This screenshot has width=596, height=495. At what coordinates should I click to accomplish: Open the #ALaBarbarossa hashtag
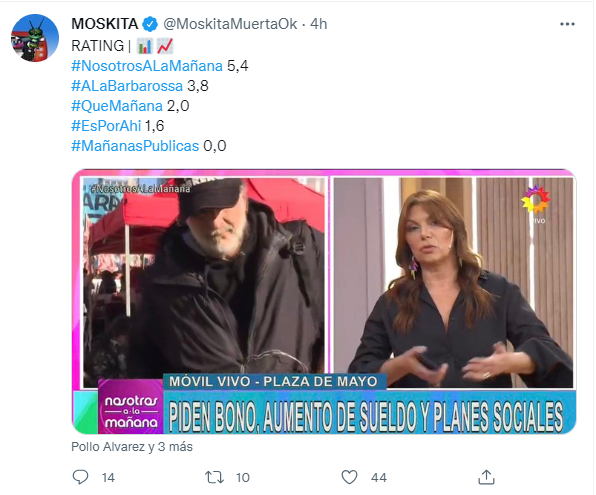pos(127,86)
